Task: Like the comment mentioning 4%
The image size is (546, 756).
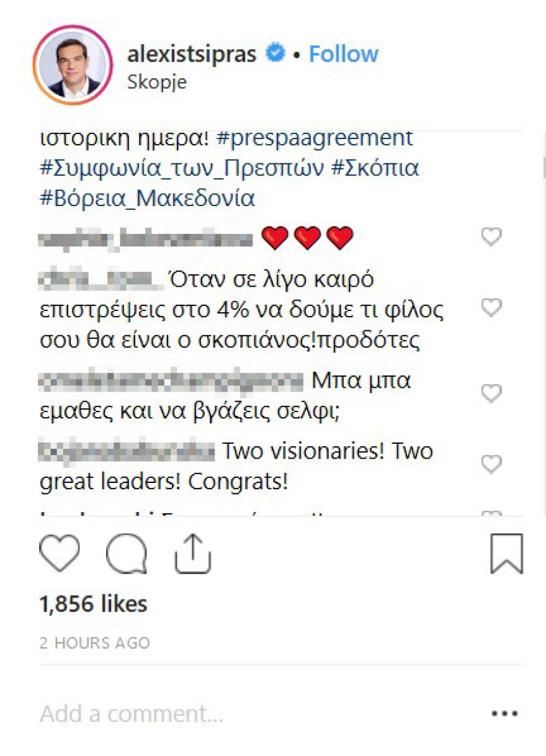Action: (492, 306)
